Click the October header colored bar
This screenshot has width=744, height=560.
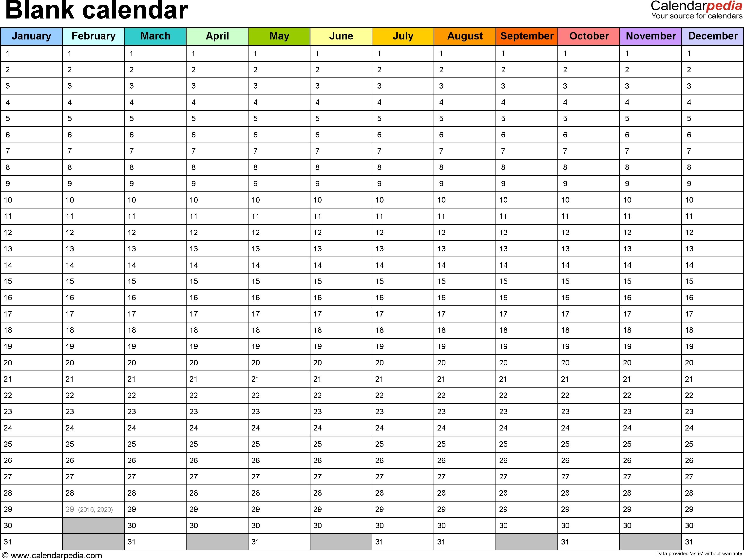[588, 34]
